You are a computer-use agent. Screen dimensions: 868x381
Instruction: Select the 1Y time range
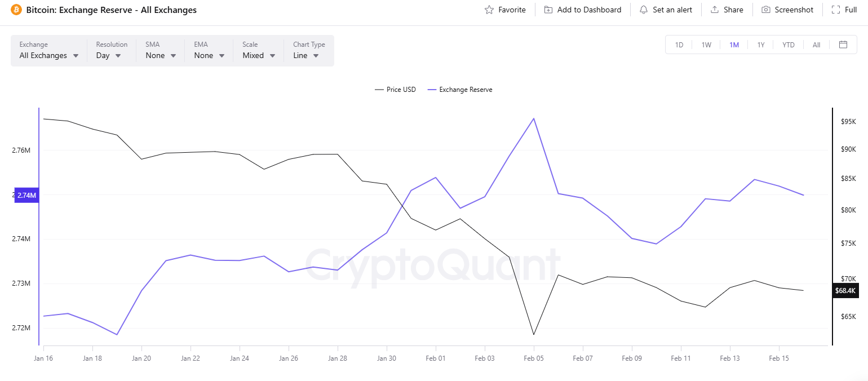761,45
